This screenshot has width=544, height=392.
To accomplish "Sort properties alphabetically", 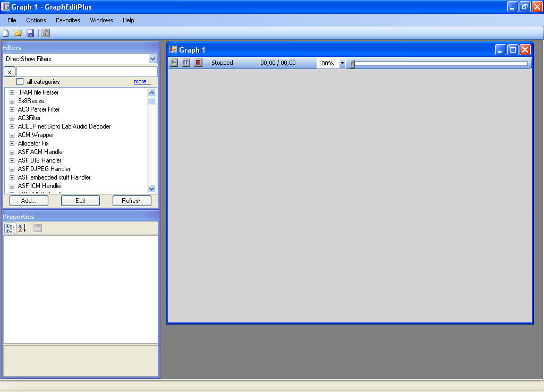I will click(22, 228).
